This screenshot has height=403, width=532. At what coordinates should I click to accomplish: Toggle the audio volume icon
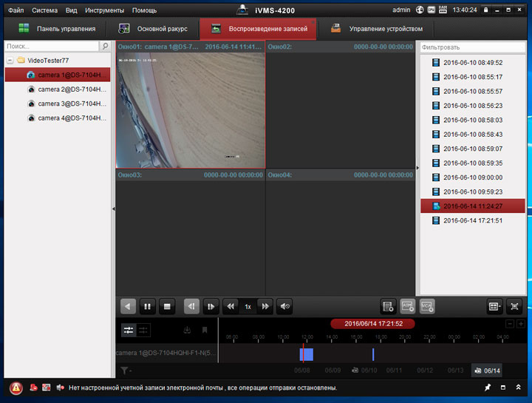click(284, 305)
